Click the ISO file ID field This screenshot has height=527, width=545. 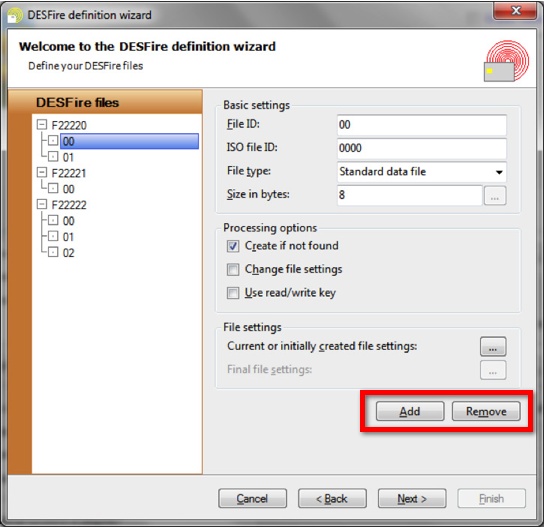point(422,148)
